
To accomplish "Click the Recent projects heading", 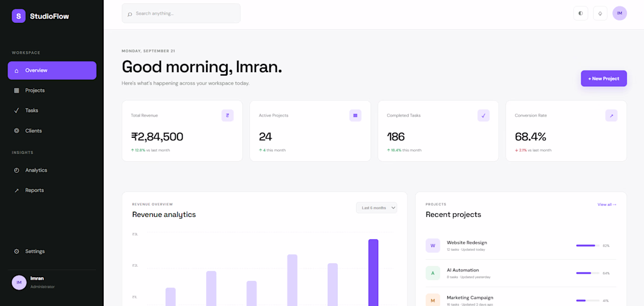I will (453, 215).
